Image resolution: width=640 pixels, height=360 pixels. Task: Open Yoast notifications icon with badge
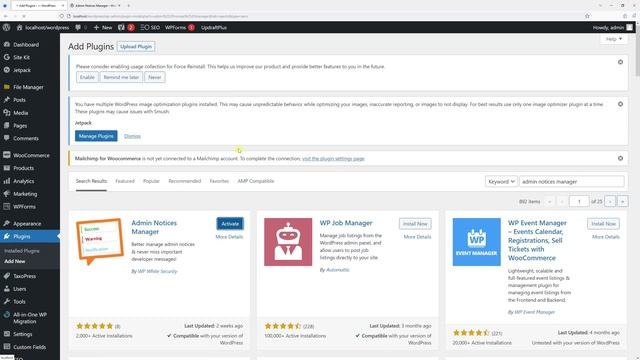[x=126, y=27]
